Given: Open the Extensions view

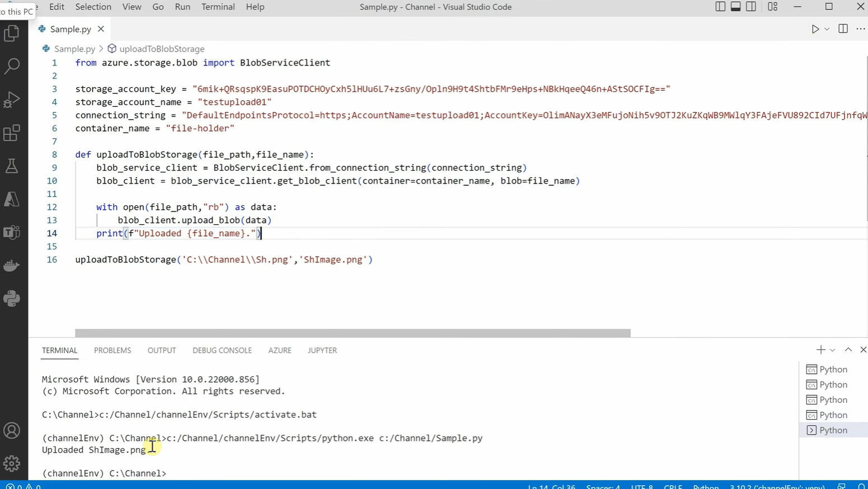Looking at the screenshot, I should tap(12, 133).
